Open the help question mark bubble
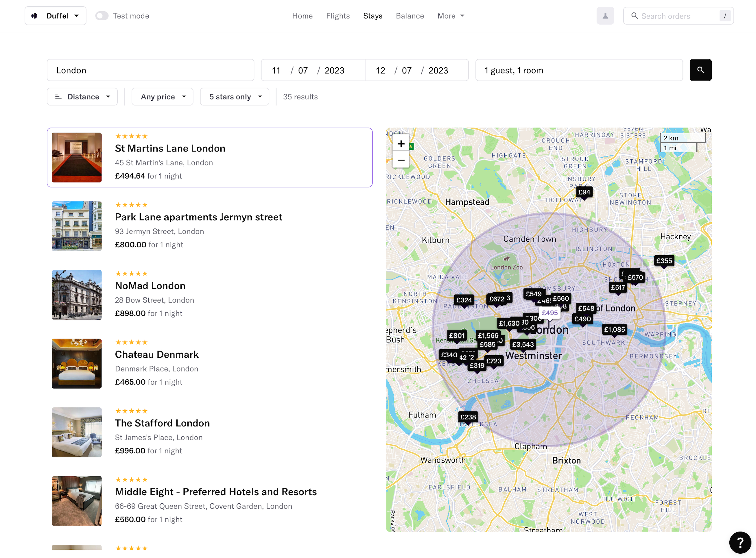The image size is (756, 558). click(x=740, y=542)
